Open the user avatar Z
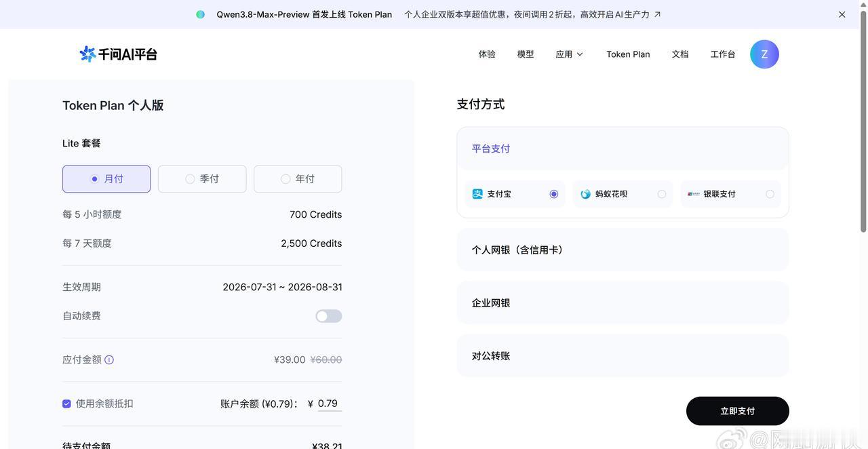868x449 pixels. (764, 54)
